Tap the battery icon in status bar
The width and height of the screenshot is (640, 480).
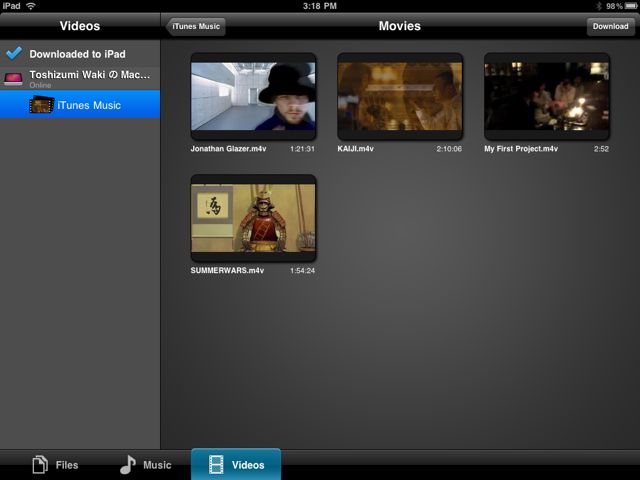pyautogui.click(x=631, y=6)
